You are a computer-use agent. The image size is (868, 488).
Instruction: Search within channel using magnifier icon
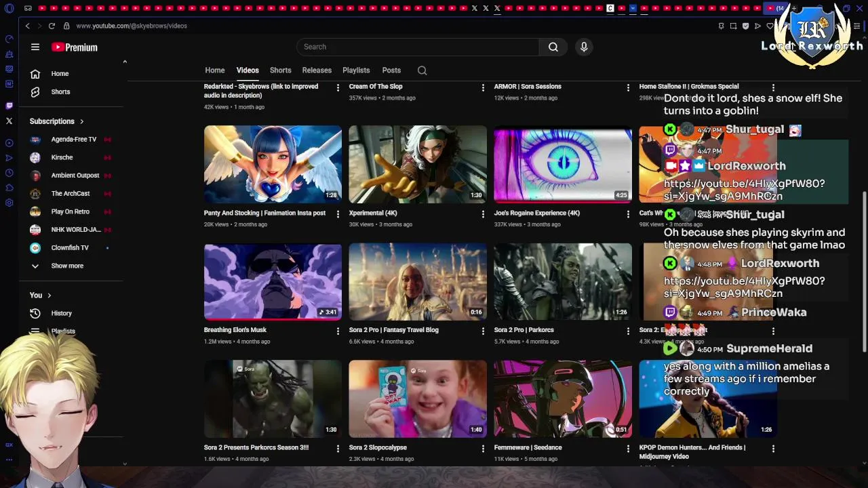coord(422,70)
